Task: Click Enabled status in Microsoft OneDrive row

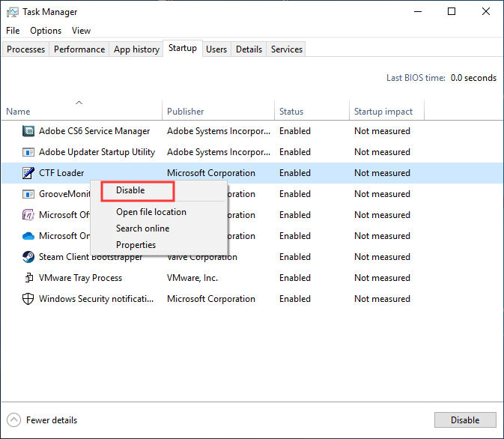Action: [x=295, y=236]
